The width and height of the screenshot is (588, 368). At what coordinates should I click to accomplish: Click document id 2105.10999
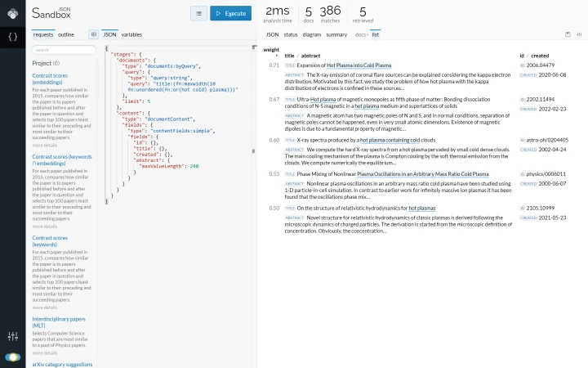click(541, 208)
